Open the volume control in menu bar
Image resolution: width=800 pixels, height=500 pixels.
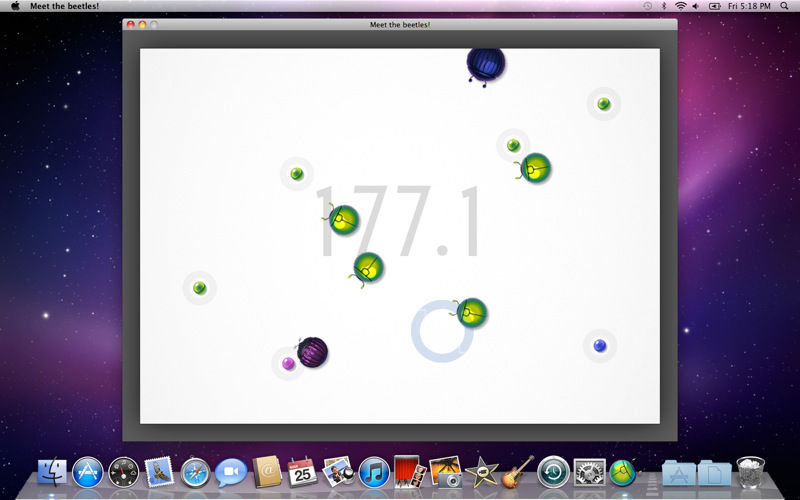(x=695, y=6)
